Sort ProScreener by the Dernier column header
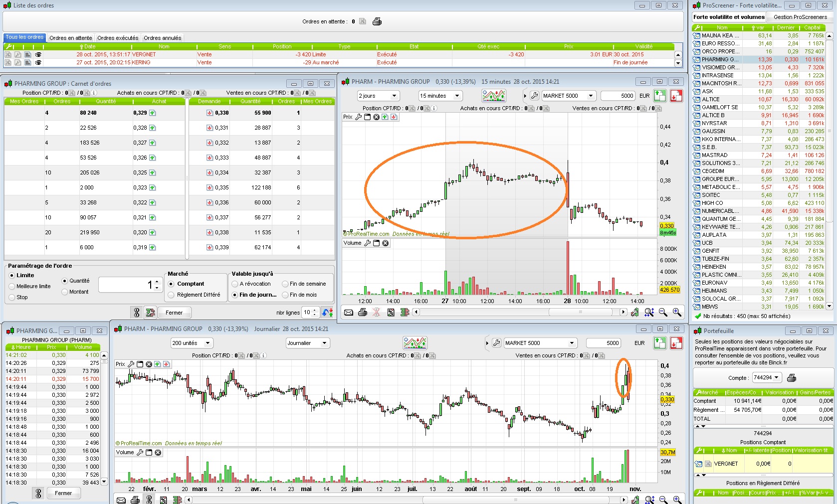This screenshot has height=504, width=837. (x=786, y=27)
